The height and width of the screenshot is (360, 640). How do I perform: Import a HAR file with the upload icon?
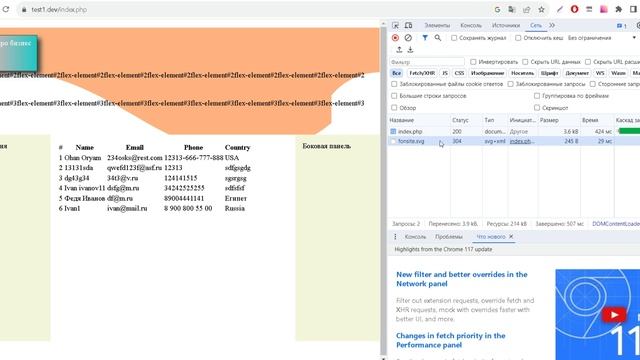coord(399,49)
